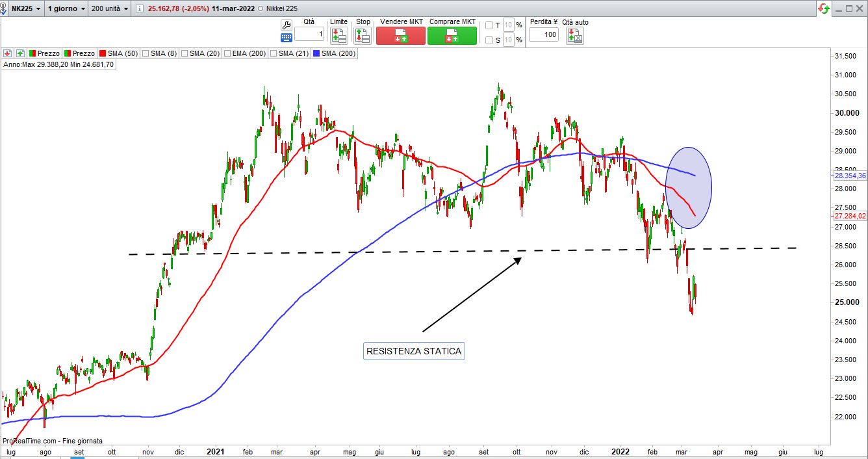
Task: Expand the 200 unità dropdown
Action: tap(109, 8)
